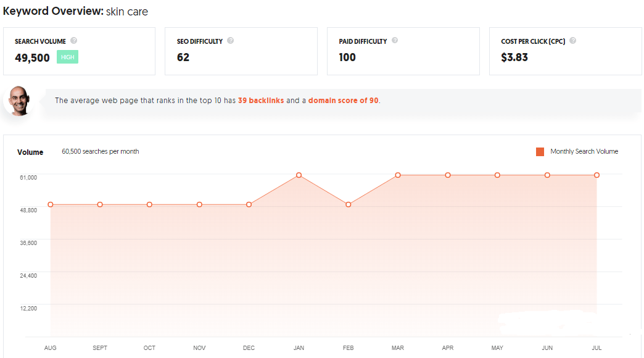Select the January data point on the chart
This screenshot has width=644, height=358.
(x=299, y=175)
